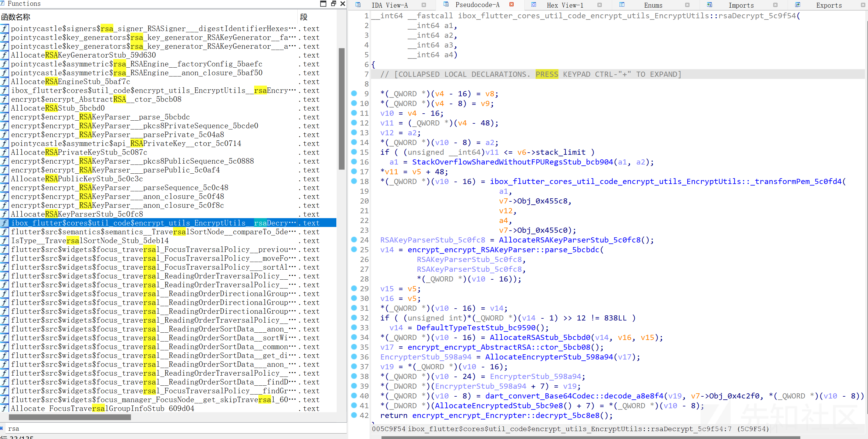Click the Enums tab icon
This screenshot has height=439, width=868.
tap(622, 5)
